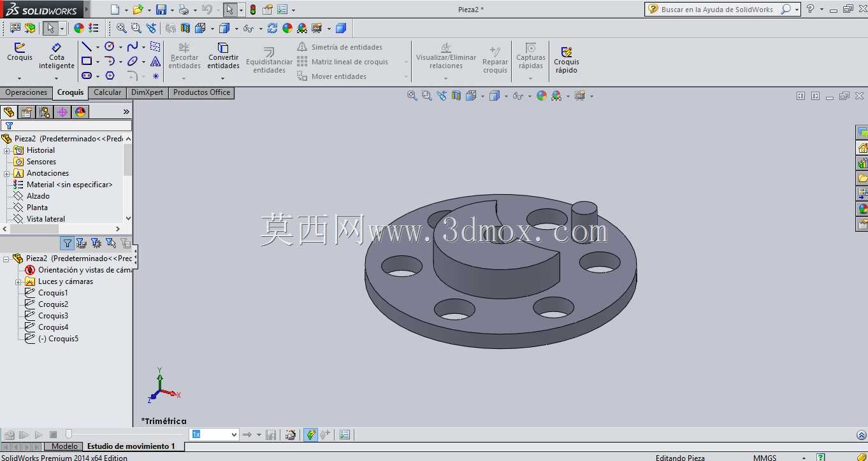Expand Luces y cámaras in motion tree
Viewport: 868px width, 461px height.
[18, 281]
